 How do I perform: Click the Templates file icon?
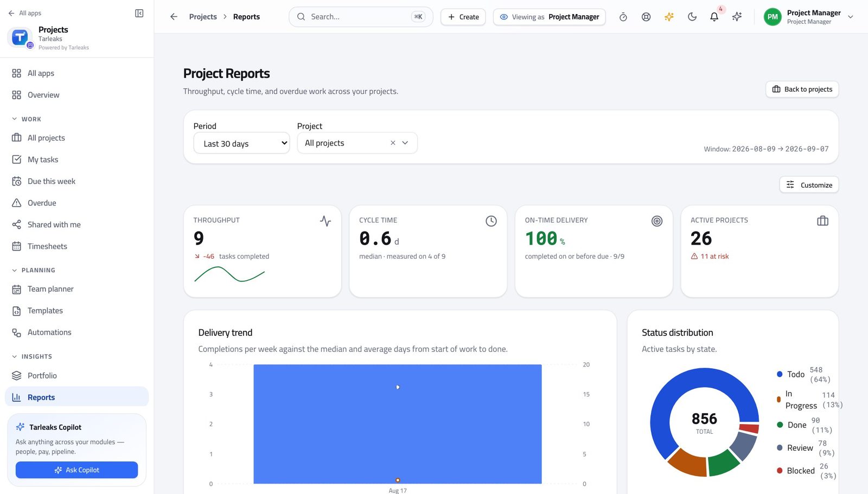[x=17, y=311]
